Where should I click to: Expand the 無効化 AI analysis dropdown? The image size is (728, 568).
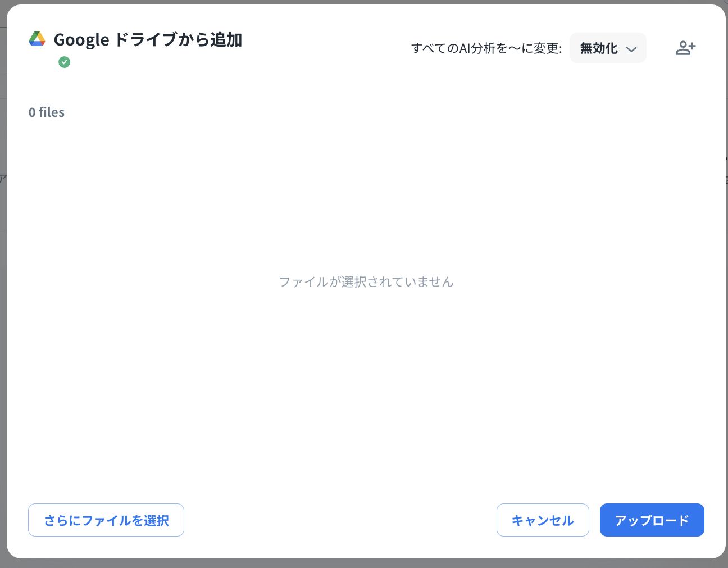pyautogui.click(x=608, y=48)
